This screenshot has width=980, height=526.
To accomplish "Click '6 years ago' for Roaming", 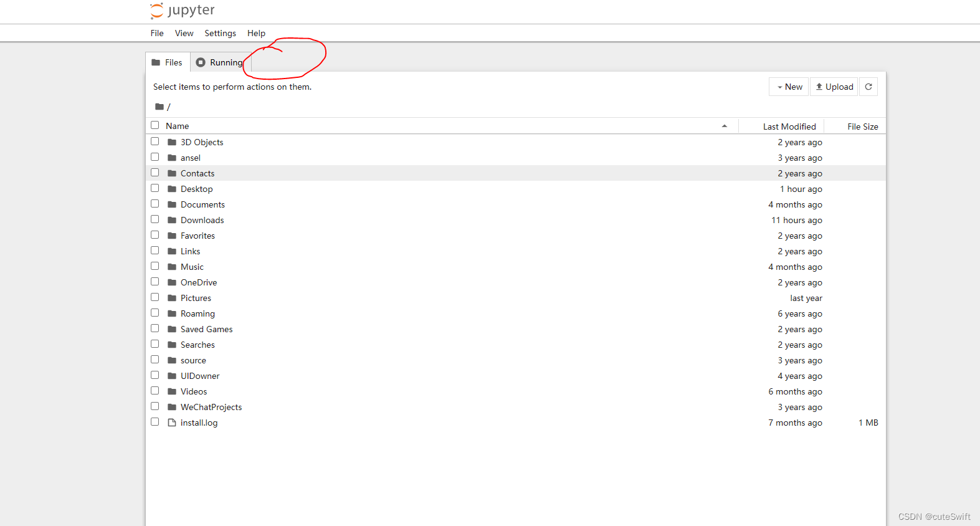I will pos(800,313).
